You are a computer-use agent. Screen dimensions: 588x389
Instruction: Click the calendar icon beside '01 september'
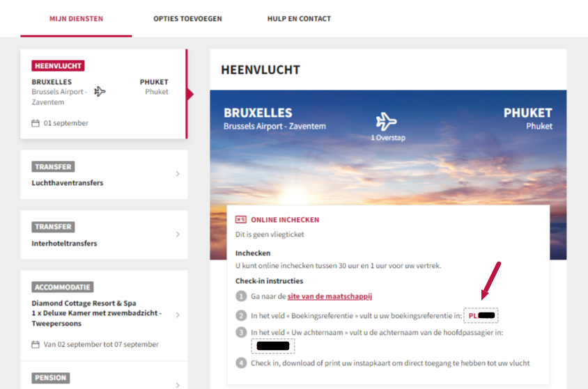point(36,123)
